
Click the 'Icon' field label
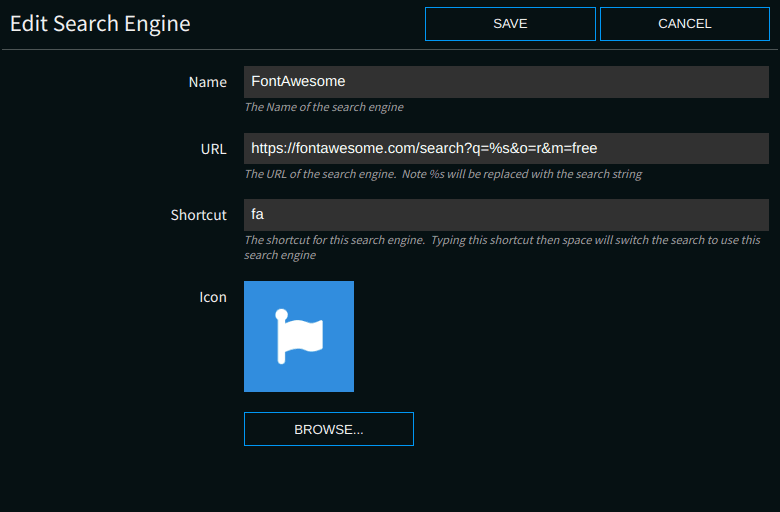pos(212,297)
